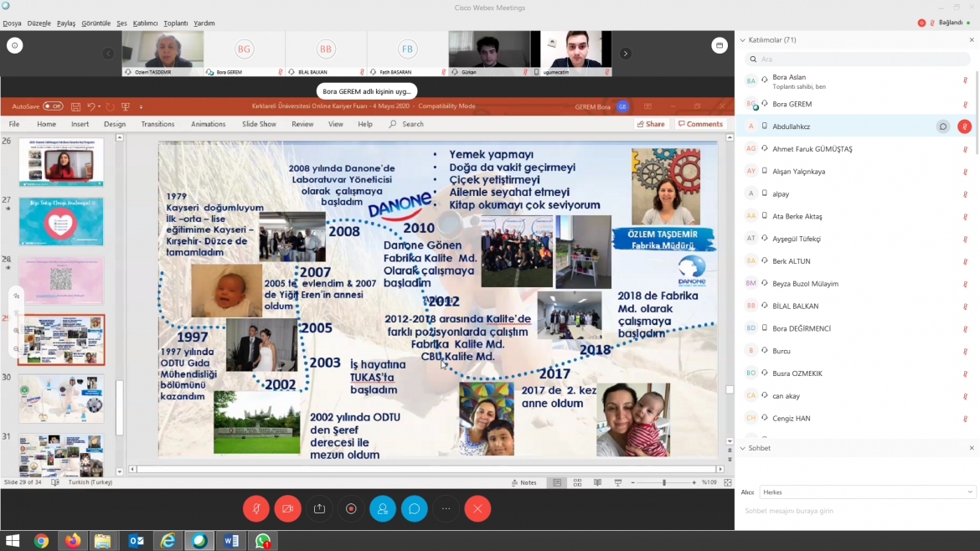Open the Toplantı menu in Webex
This screenshot has width=980, height=551.
(176, 23)
